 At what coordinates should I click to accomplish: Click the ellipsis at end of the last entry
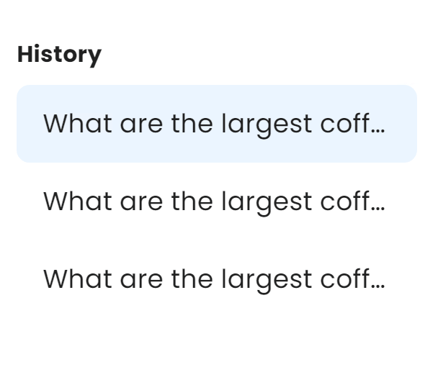(x=378, y=287)
